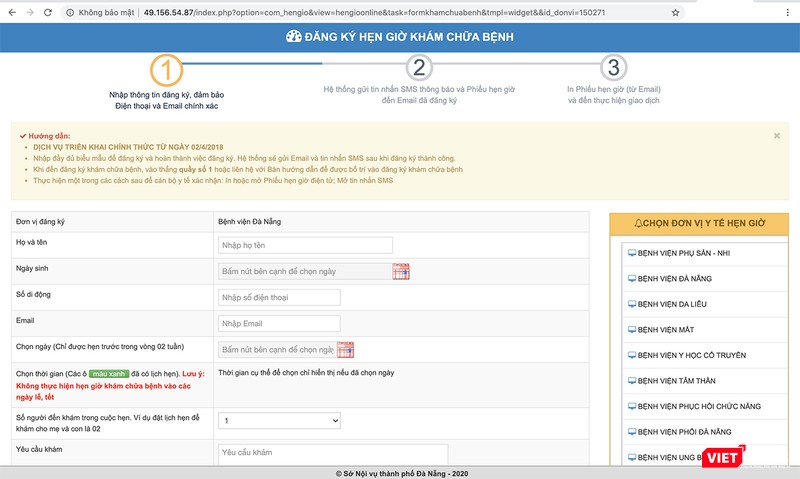Image resolution: width=800 pixels, height=479 pixels.
Task: Click the monitor icon beside BỆNH VIỆN ĐÀ NẴNG
Action: pyautogui.click(x=632, y=279)
